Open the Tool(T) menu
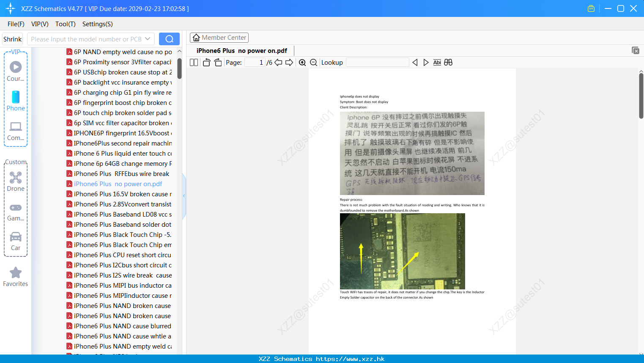This screenshot has height=363, width=644. coord(66,24)
